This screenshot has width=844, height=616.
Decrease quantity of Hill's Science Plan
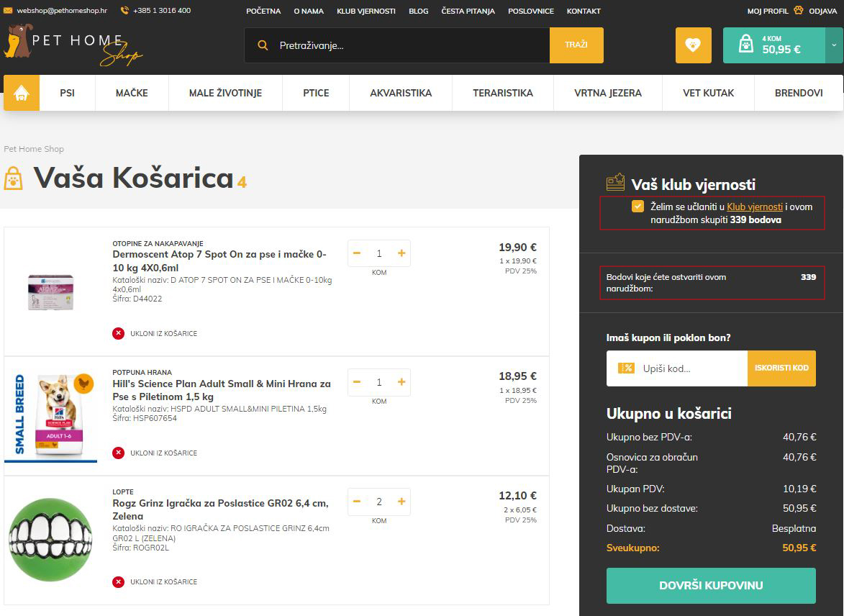click(356, 382)
